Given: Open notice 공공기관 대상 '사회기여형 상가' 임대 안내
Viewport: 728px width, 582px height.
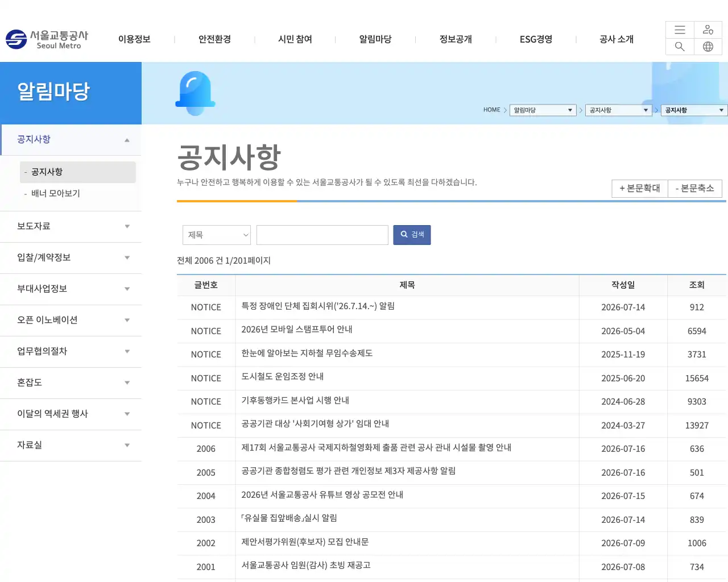Looking at the screenshot, I should (315, 424).
